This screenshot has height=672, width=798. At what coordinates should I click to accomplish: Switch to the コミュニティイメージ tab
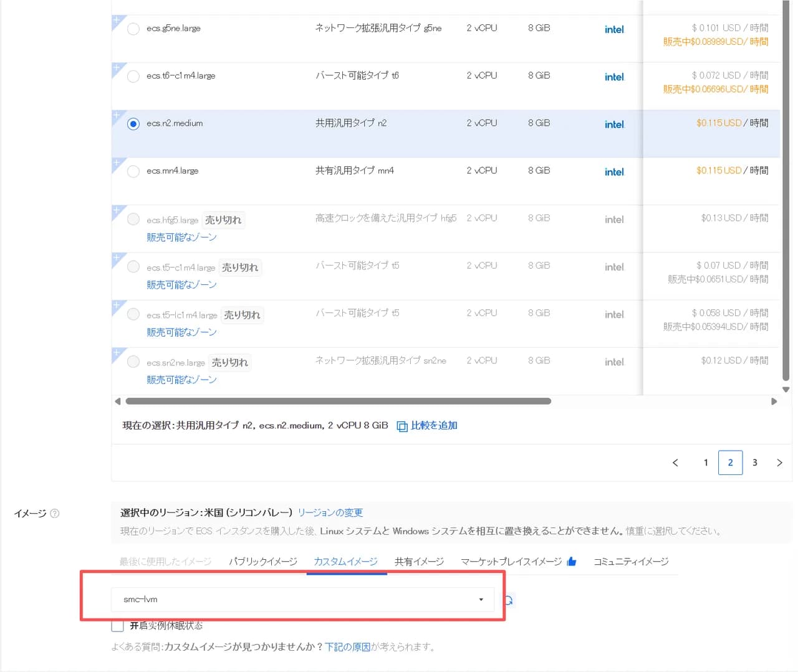point(631,562)
